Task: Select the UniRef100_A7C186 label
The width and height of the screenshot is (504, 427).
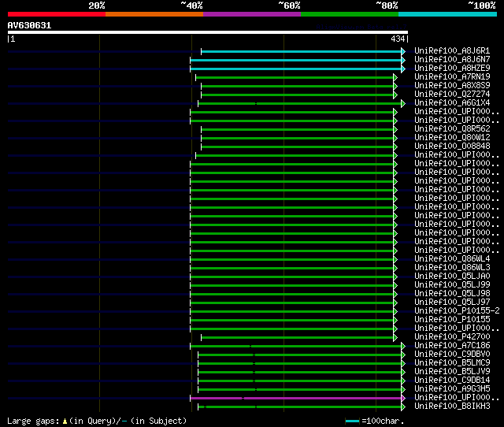Action: pyautogui.click(x=452, y=346)
